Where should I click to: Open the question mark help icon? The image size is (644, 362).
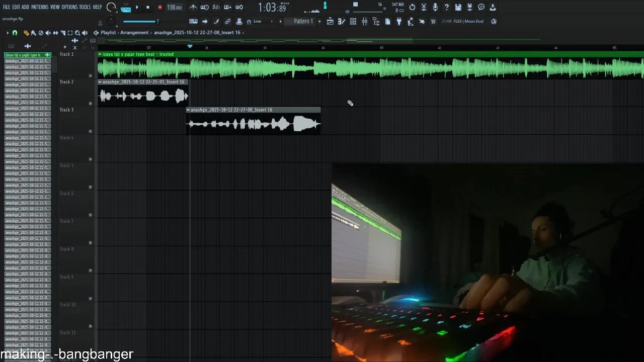(447, 7)
